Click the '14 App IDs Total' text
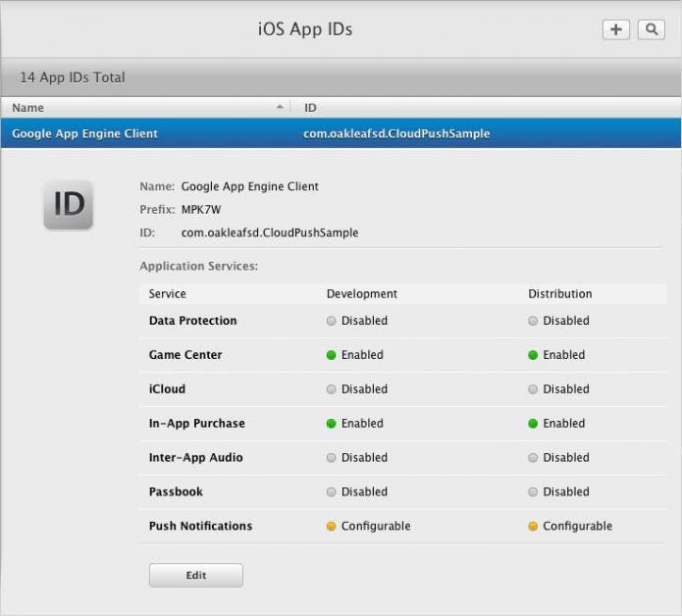The image size is (682, 616). click(73, 77)
